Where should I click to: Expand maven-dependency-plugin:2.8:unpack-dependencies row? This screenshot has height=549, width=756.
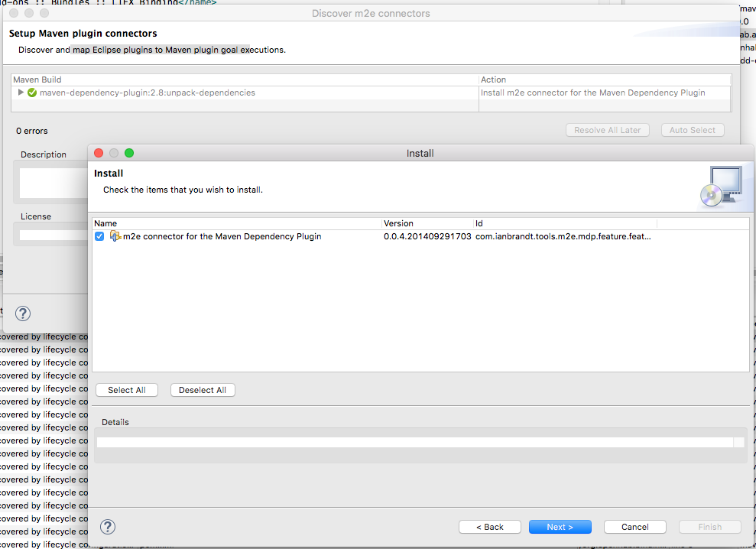[20, 93]
